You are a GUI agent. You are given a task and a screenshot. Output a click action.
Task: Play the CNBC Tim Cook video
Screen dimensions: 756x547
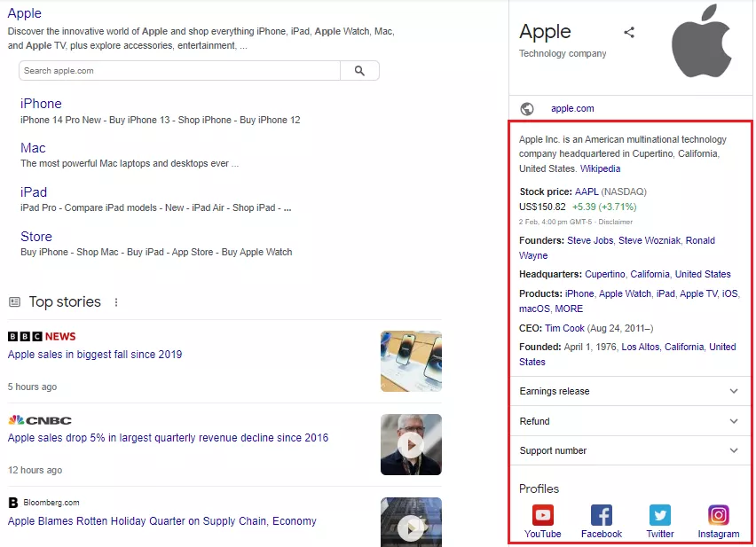click(411, 444)
